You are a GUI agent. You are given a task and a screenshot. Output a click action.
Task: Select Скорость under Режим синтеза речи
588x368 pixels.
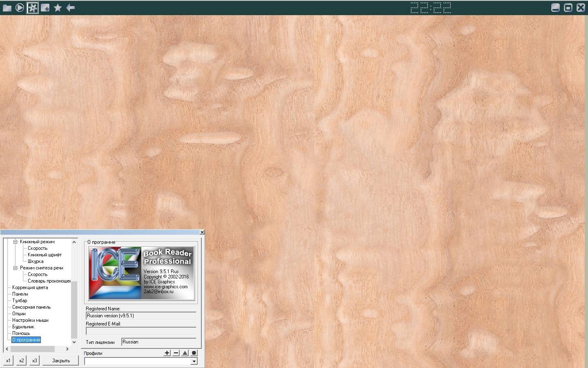pyautogui.click(x=38, y=274)
